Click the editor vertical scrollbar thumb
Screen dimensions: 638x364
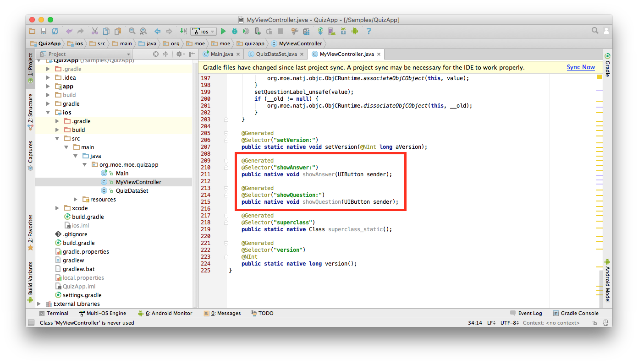pos(601,288)
